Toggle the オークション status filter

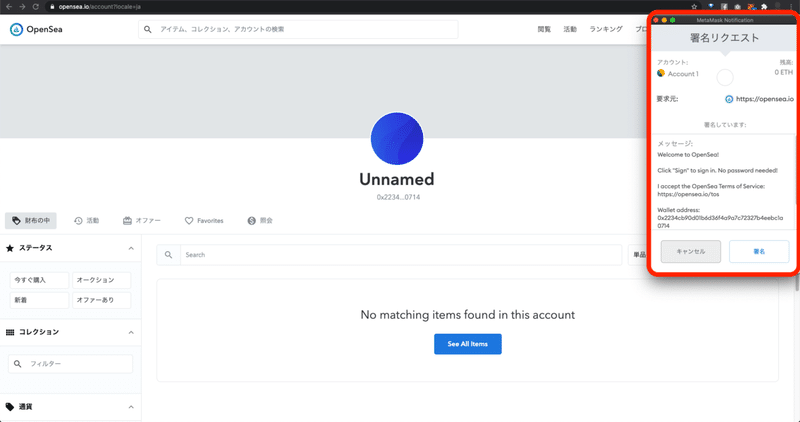point(102,280)
